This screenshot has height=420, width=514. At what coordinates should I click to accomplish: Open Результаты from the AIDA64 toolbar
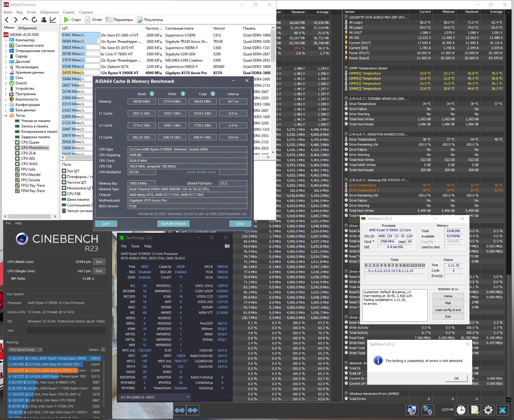click(x=150, y=20)
